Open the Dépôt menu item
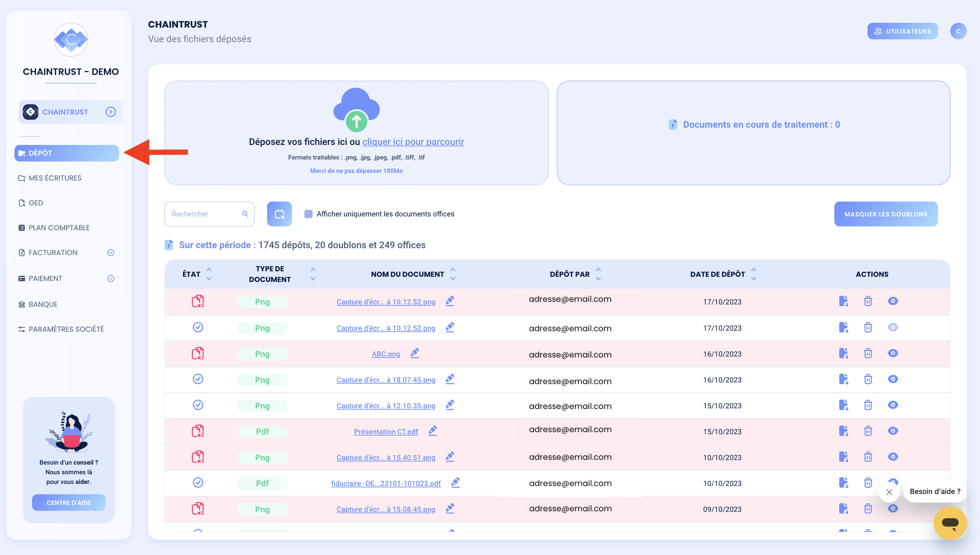Viewport: 980px width, 555px height. pos(67,153)
